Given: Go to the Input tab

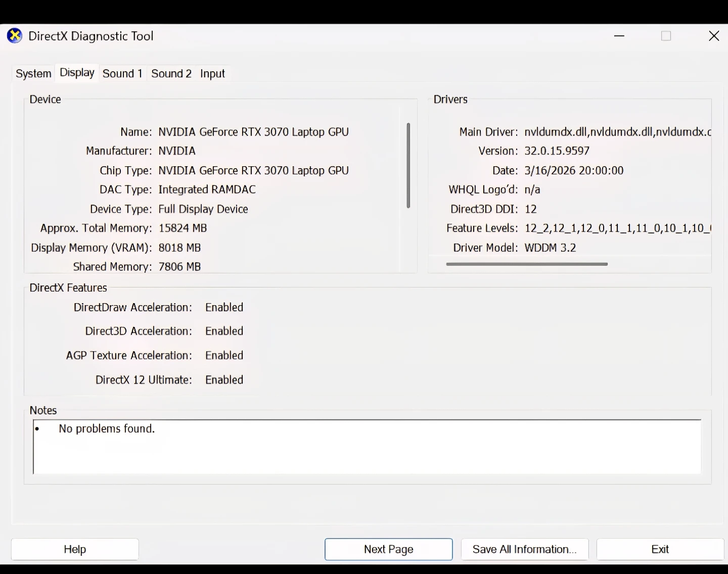Looking at the screenshot, I should coord(212,74).
